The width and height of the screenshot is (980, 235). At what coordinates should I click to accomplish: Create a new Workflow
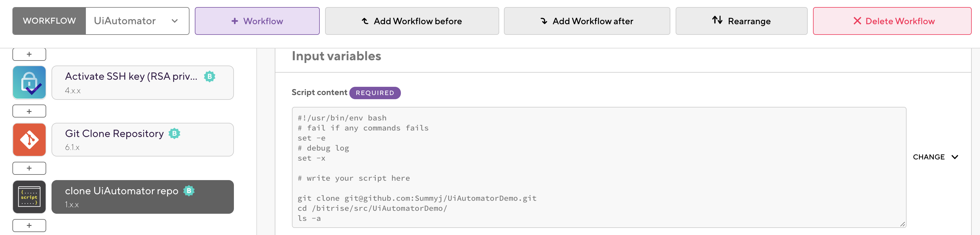(257, 21)
